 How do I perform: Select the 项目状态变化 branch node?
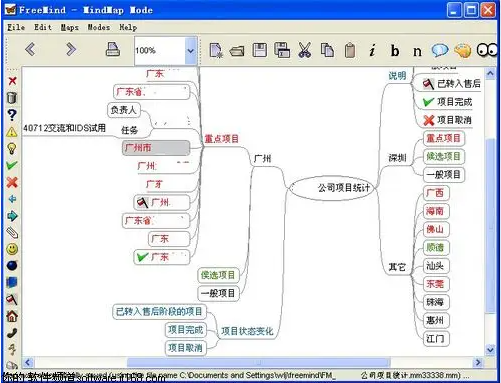[x=247, y=331]
